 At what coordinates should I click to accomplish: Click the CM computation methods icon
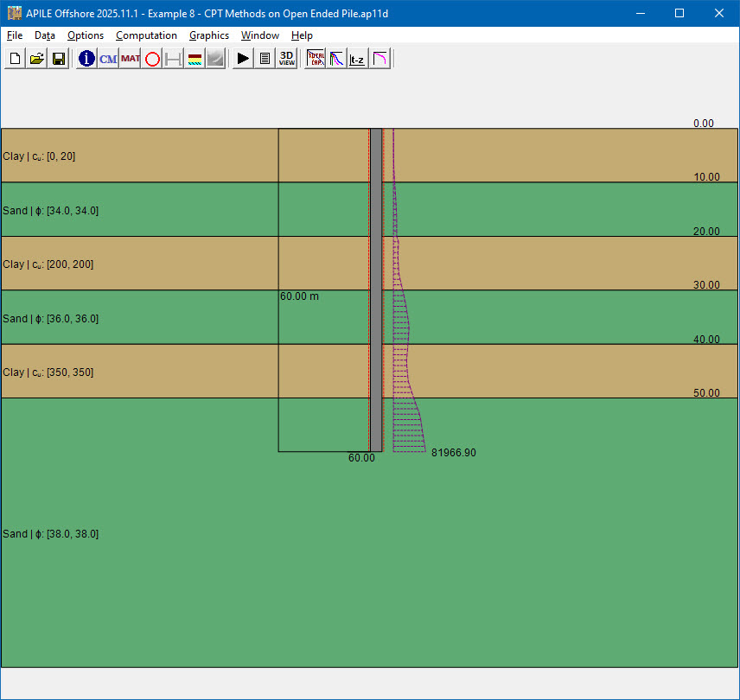click(108, 59)
